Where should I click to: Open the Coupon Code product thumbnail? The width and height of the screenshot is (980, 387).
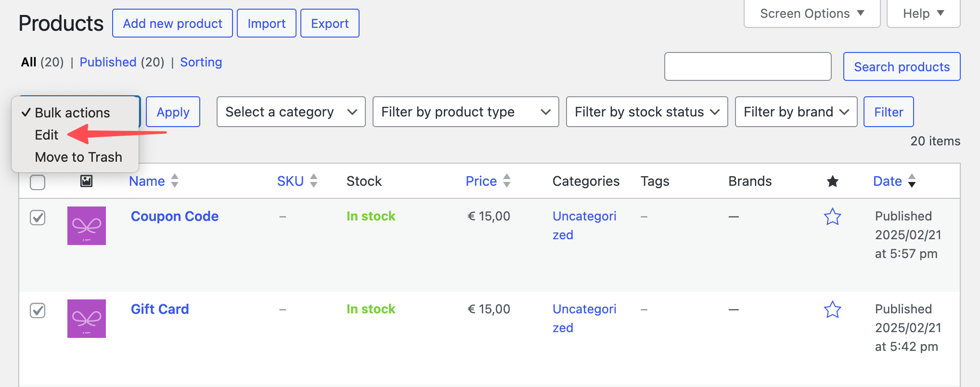[87, 226]
